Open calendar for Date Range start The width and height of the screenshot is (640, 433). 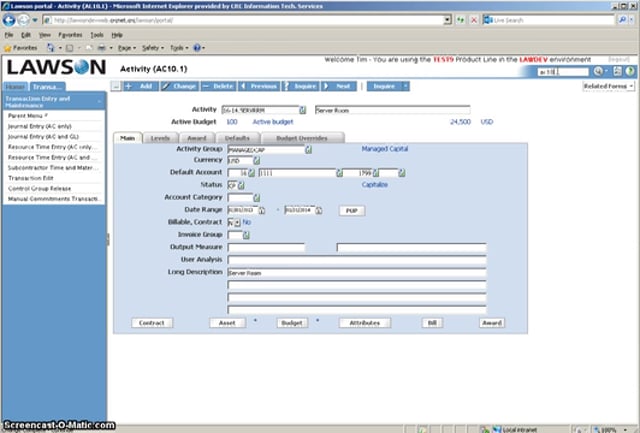click(x=261, y=211)
